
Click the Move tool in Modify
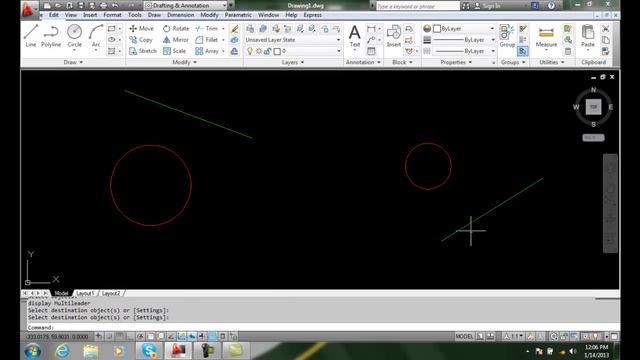(x=142, y=29)
